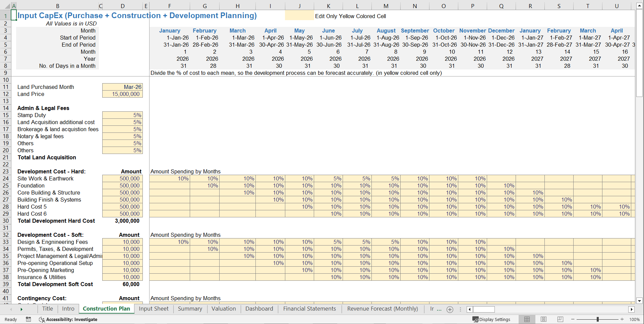This screenshot has width=644, height=324.
Task: Add a new worksheet with the plus icon
Action: coord(450,309)
